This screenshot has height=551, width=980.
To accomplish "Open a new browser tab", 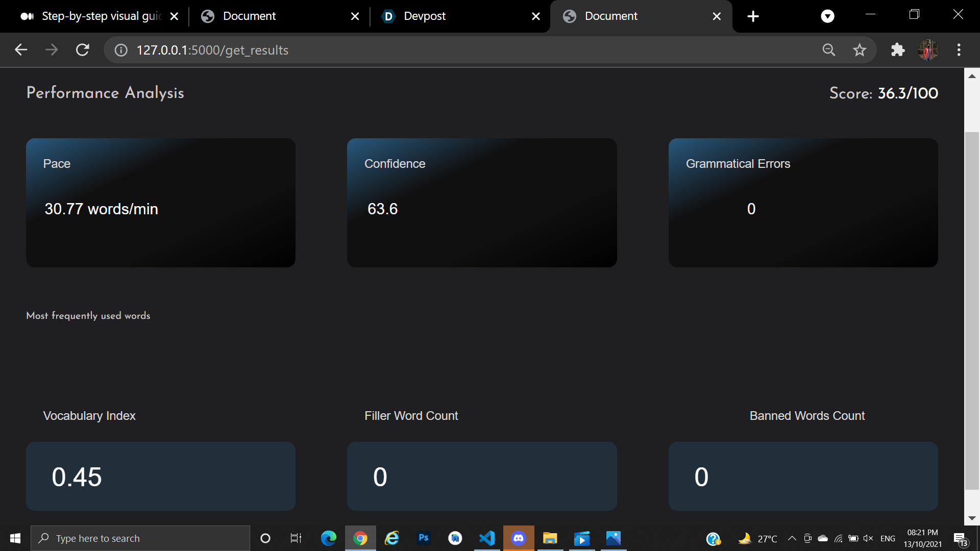I will click(753, 16).
